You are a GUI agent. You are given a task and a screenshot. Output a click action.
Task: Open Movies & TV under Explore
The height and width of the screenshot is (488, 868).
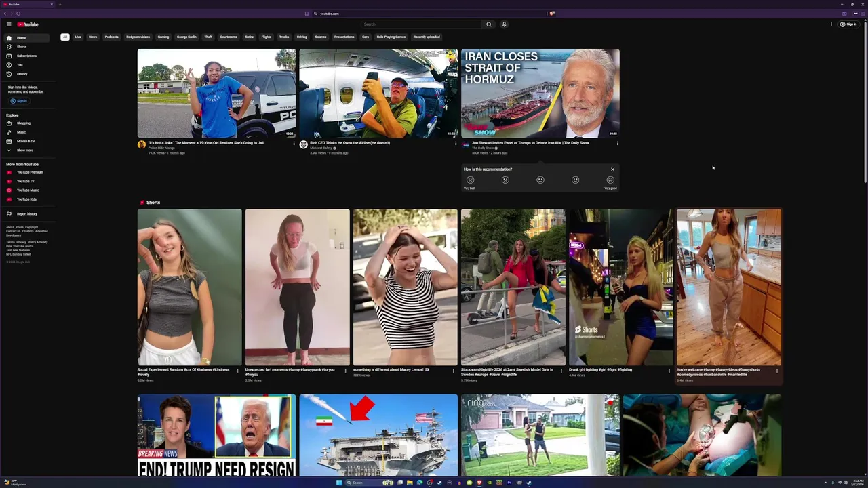25,141
